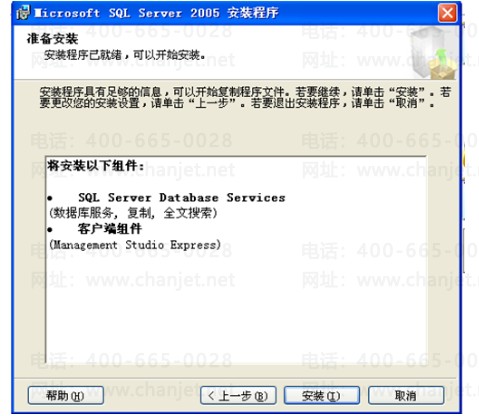This screenshot has height=416, width=479.
Task: Click the (数据库服务, 复制, 全文搜索) description line
Action: point(133,213)
